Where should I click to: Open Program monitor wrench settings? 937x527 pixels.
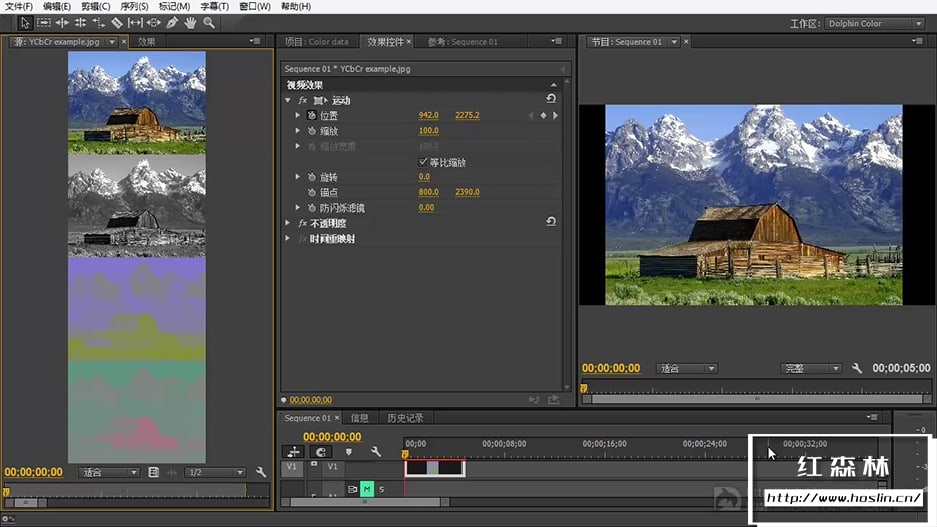coord(857,368)
